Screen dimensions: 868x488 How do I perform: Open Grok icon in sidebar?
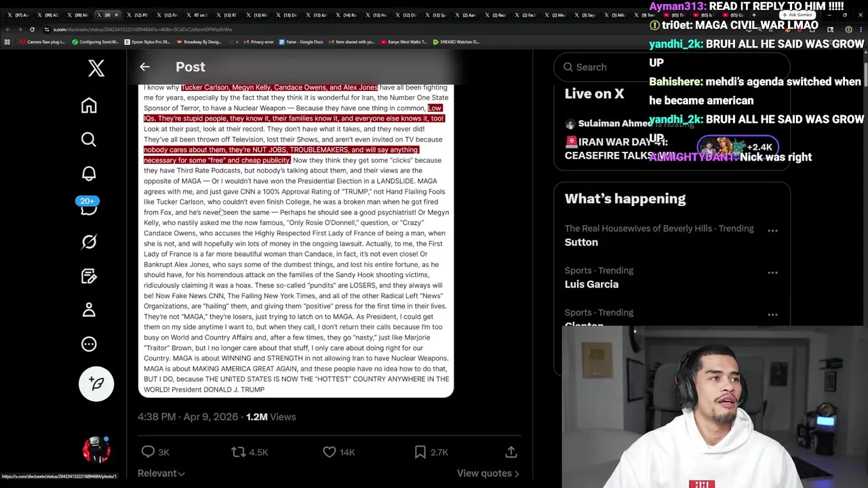click(x=89, y=242)
